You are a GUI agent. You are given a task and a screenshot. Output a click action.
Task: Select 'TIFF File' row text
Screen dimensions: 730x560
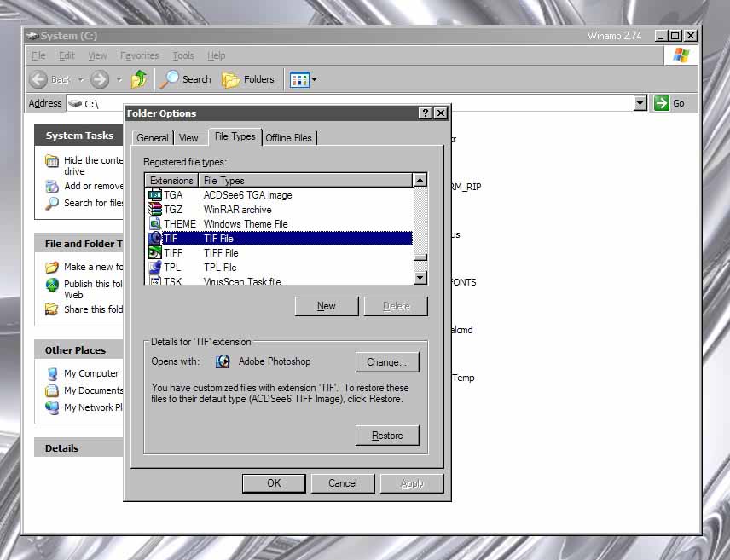[x=221, y=253]
